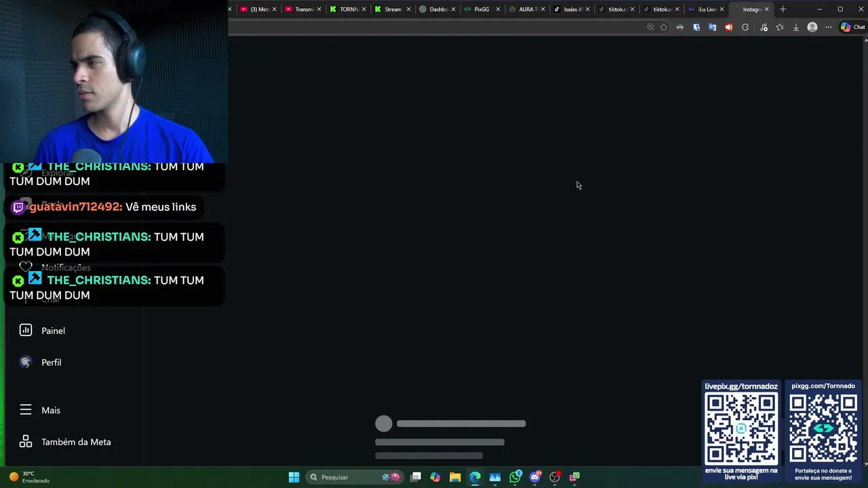
Task: Open Discord from the taskbar
Action: (x=535, y=477)
